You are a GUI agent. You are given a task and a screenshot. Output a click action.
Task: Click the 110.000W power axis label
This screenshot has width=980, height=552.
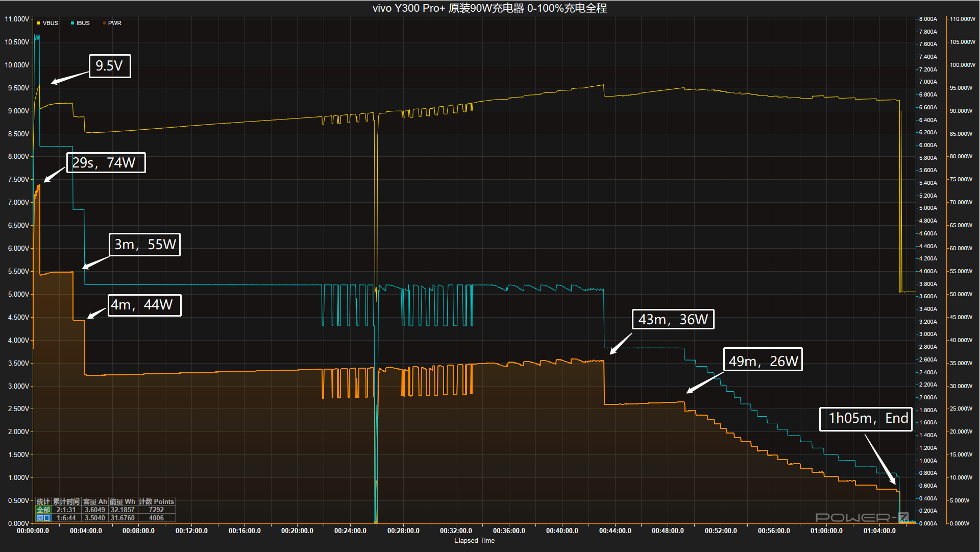pyautogui.click(x=962, y=19)
